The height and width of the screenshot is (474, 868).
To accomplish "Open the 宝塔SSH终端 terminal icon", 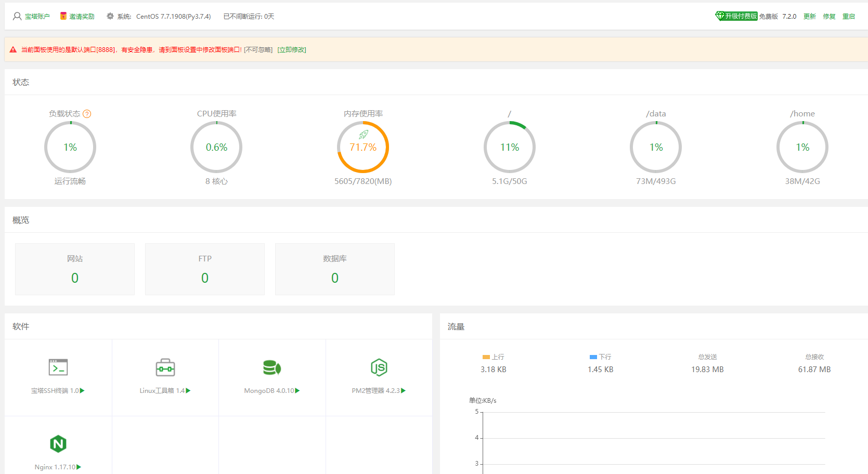I will click(x=58, y=367).
